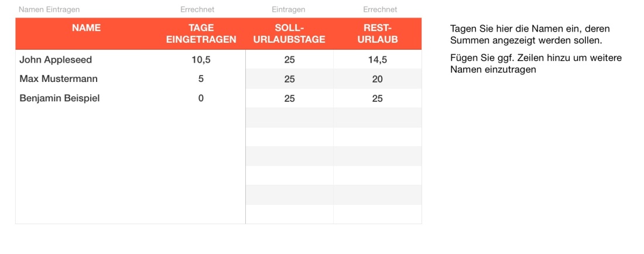Click Benjamin Beispiel's Rest-Urlaub cell

378,98
